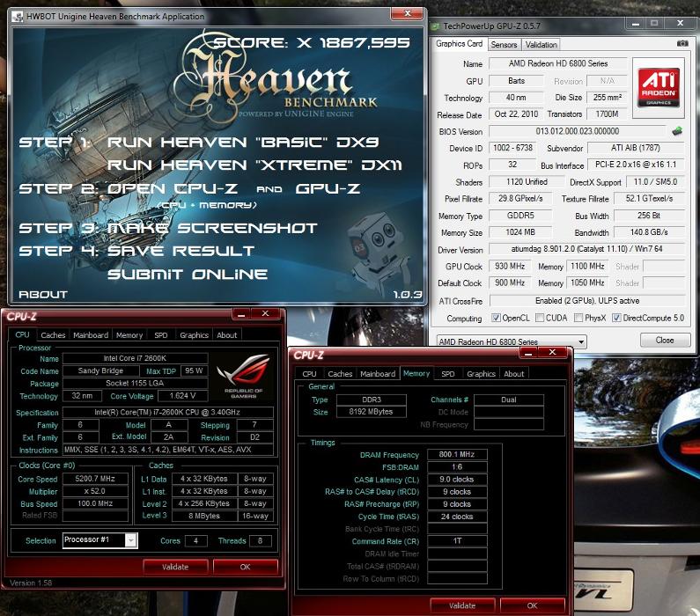Image resolution: width=700 pixels, height=616 pixels.
Task: Toggle the CUDA checkbox in GPU-Z
Action: coord(540,318)
